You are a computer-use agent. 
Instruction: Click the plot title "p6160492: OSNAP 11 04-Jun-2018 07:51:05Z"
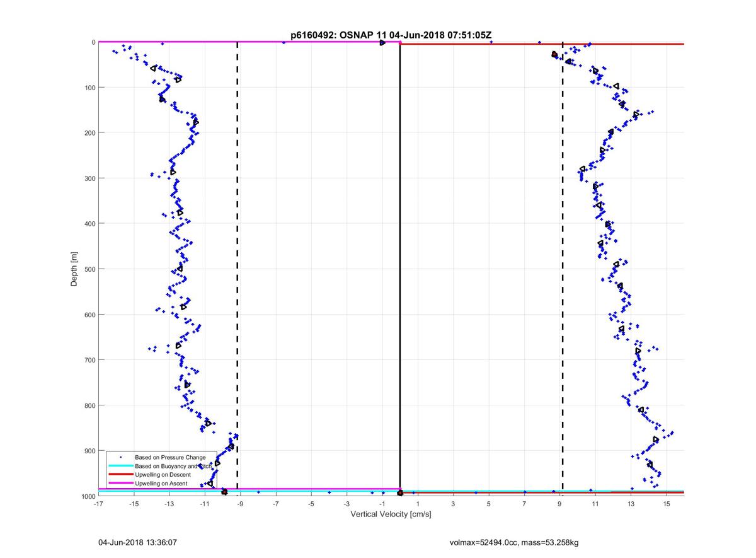[x=391, y=34]
